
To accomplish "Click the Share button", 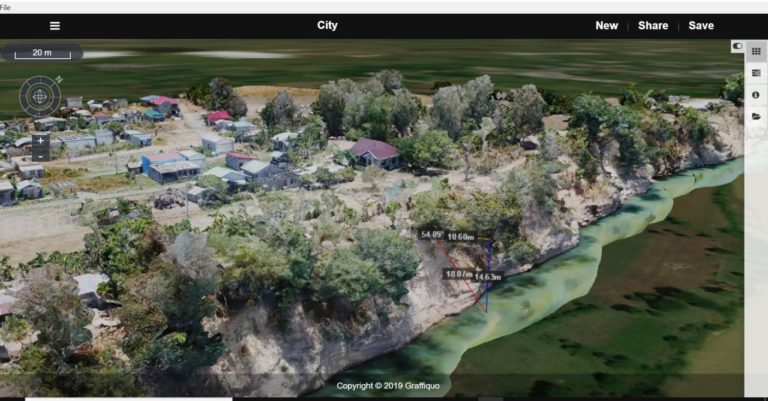I will coord(653,26).
